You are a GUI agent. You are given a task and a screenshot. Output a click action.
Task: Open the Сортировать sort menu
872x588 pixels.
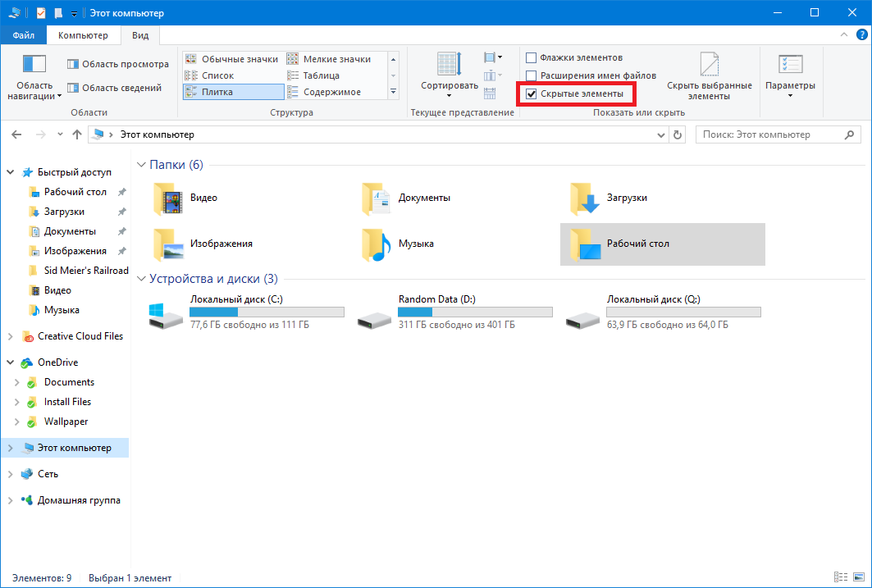pyautogui.click(x=450, y=77)
